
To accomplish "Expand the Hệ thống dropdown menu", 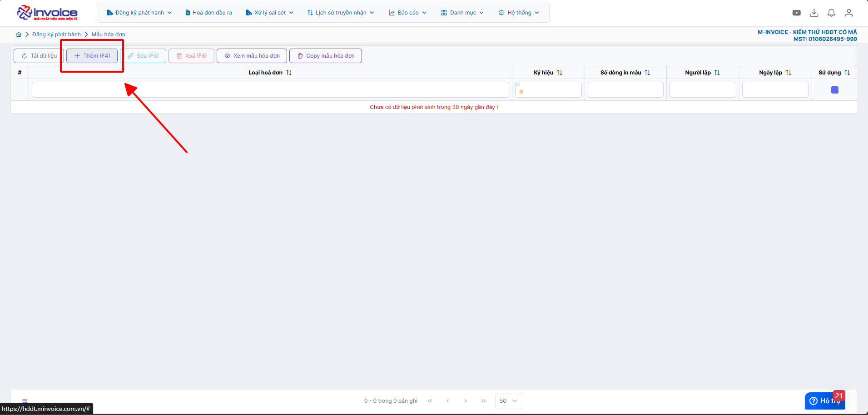I will point(519,13).
